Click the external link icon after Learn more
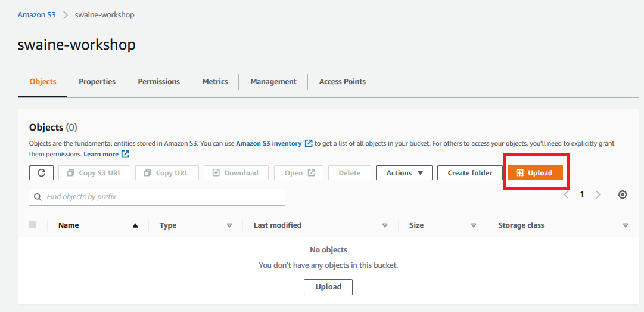Viewport: 644px width, 312px height. click(125, 154)
